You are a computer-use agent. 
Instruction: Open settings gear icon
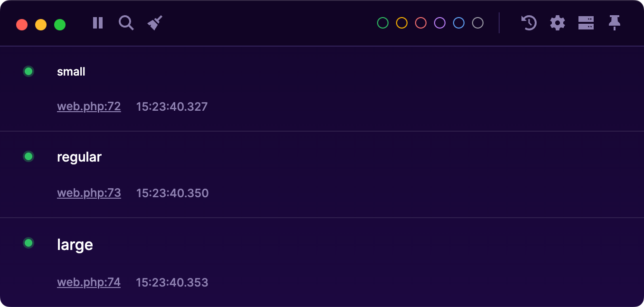coord(558,23)
